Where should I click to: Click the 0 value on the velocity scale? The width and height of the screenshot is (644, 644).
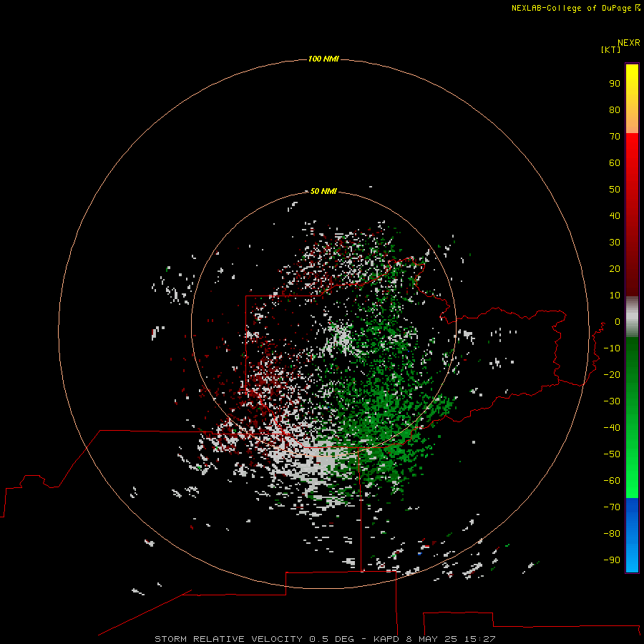click(618, 321)
